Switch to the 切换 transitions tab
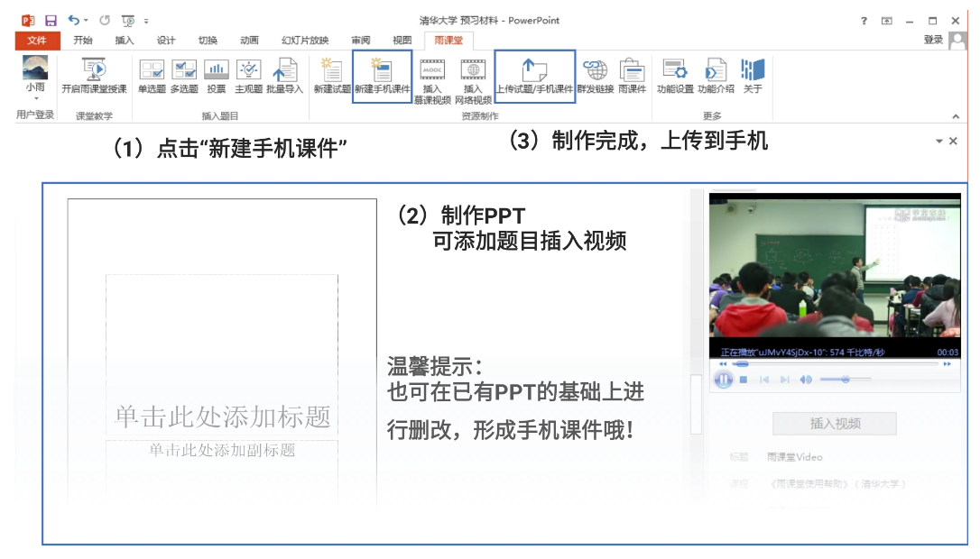Viewport: 980px width, 559px height. point(208,41)
